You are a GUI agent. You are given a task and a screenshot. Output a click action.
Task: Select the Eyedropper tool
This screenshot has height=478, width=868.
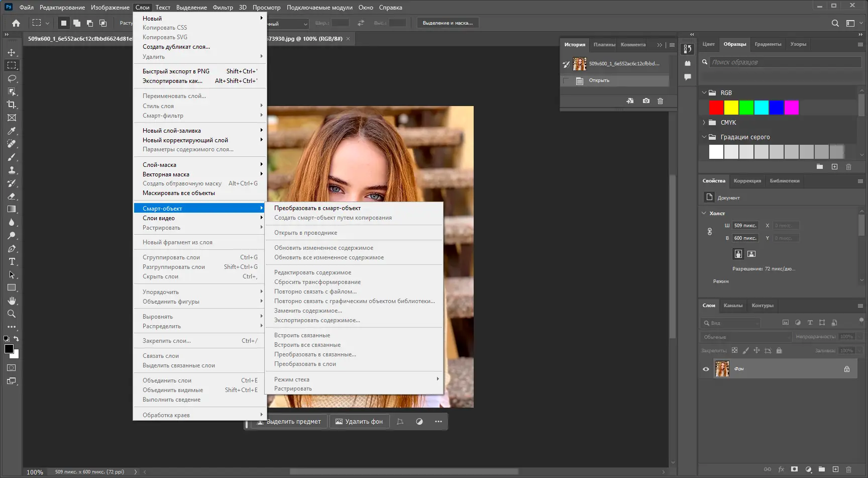[12, 131]
